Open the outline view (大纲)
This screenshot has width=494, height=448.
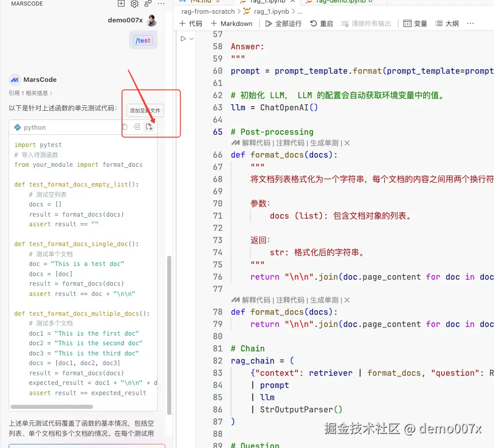tap(447, 23)
